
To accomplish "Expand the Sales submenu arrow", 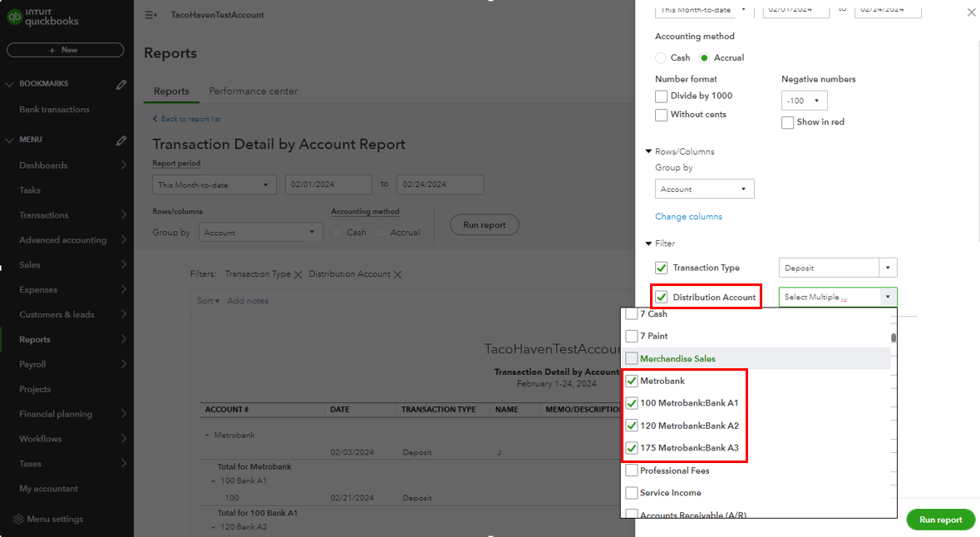I will [x=123, y=264].
